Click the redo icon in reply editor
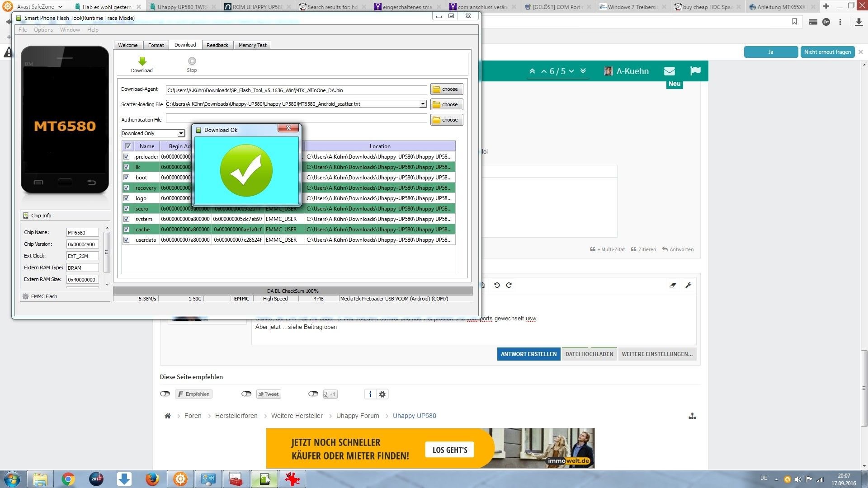 tap(509, 285)
